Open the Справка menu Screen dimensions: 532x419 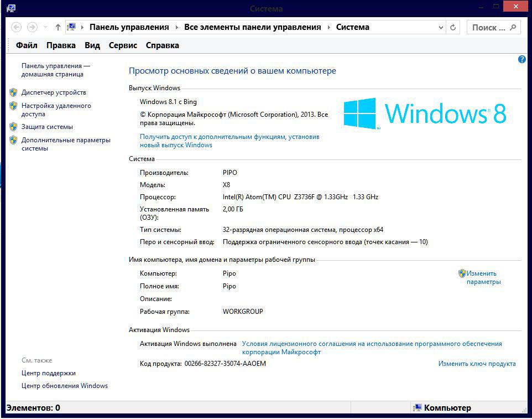[162, 45]
